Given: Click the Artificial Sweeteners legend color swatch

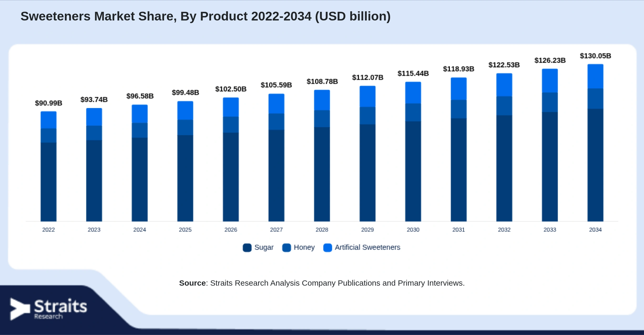Looking at the screenshot, I should pyautogui.click(x=328, y=248).
